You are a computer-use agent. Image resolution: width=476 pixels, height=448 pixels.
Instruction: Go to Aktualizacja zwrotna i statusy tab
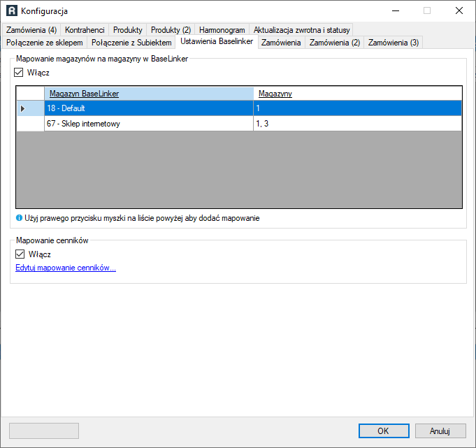coord(301,30)
